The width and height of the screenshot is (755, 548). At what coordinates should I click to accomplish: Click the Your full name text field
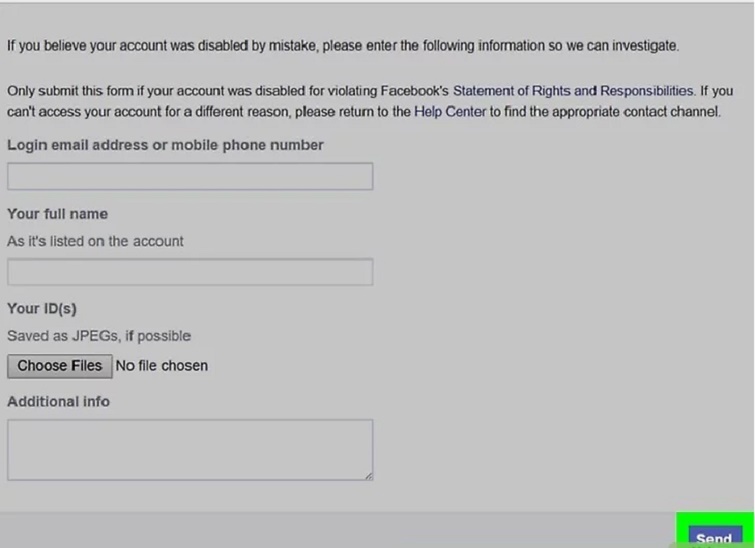[190, 272]
